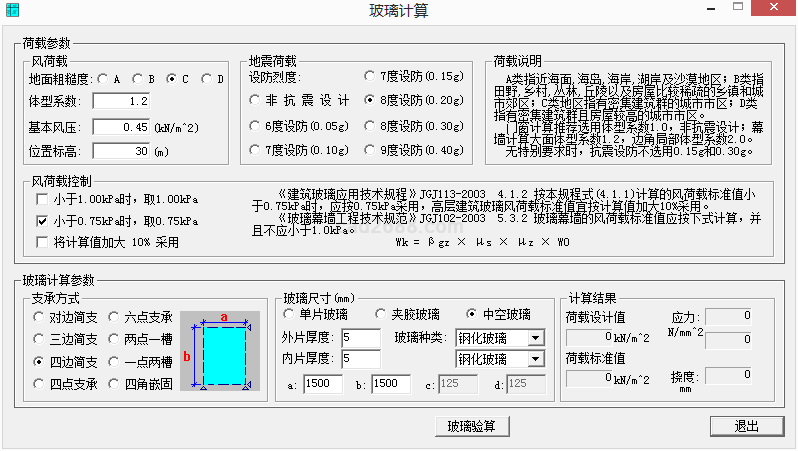The height and width of the screenshot is (451, 798).
Task: Select 9度设防(0.40g) seismic intensity
Action: (x=371, y=150)
